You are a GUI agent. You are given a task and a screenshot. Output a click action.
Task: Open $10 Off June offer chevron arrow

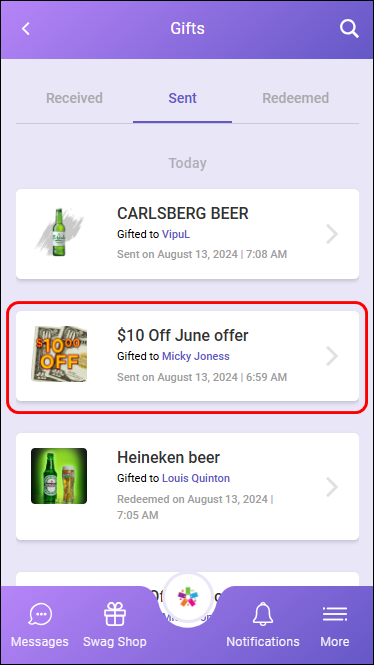(x=332, y=356)
